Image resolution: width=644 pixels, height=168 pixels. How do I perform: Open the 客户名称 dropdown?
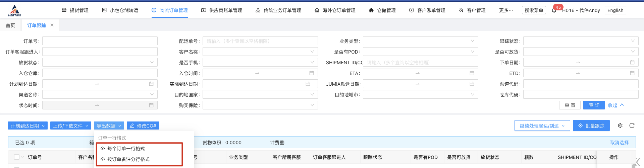click(260, 52)
